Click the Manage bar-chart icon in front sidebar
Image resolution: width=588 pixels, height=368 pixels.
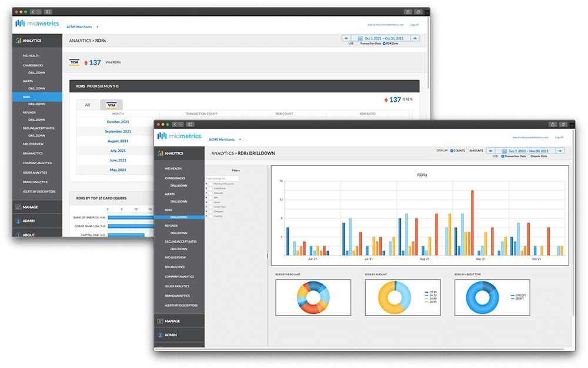click(159, 321)
